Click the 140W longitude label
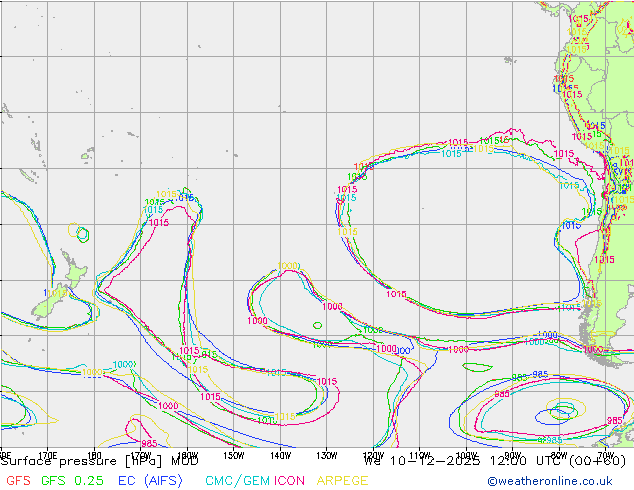Screen dimensions: 634x490 [x=280, y=455]
